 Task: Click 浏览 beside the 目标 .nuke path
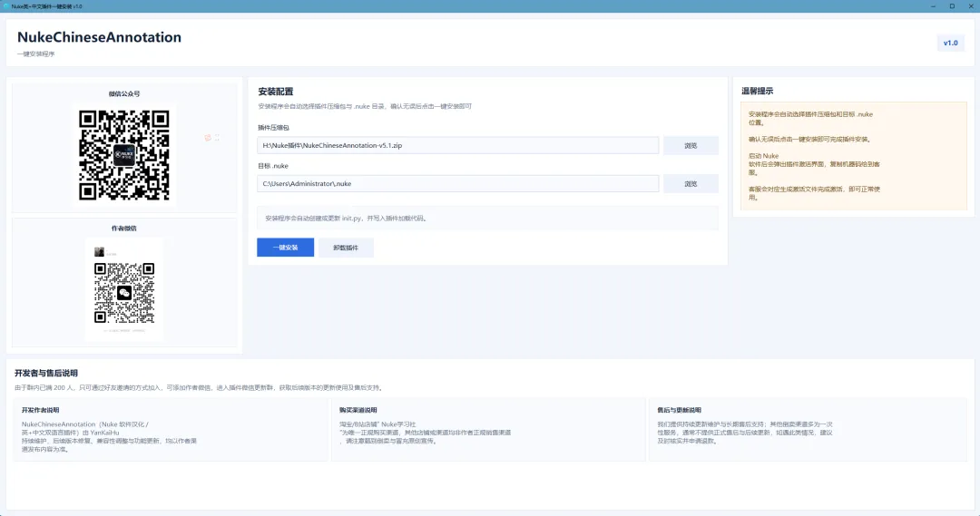tap(691, 184)
